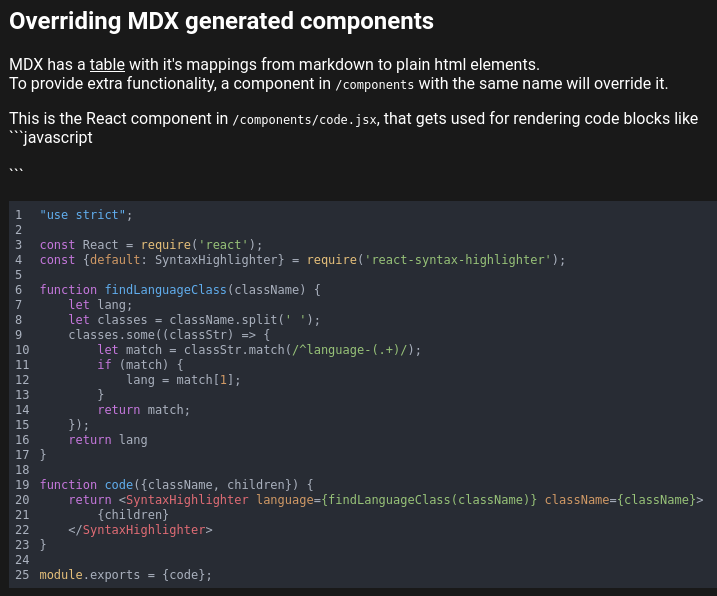
Task: Click line number 10 in the gutter
Action: tap(22, 350)
